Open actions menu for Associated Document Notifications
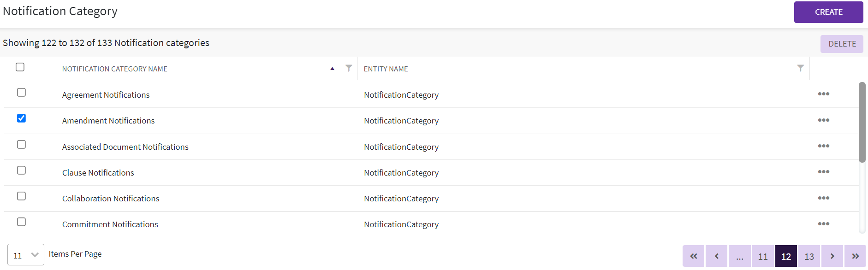The width and height of the screenshot is (868, 270). (x=823, y=146)
